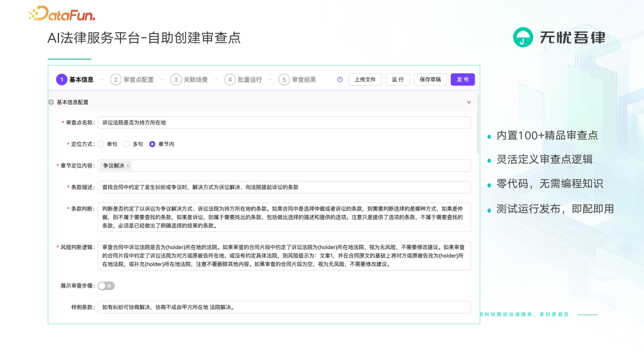The height and width of the screenshot is (363, 644).
Task: Click the 审查点名称 input field
Action: 284,122
